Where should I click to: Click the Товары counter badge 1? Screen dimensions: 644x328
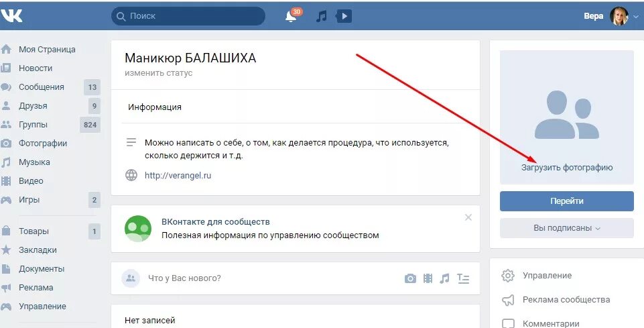94,231
